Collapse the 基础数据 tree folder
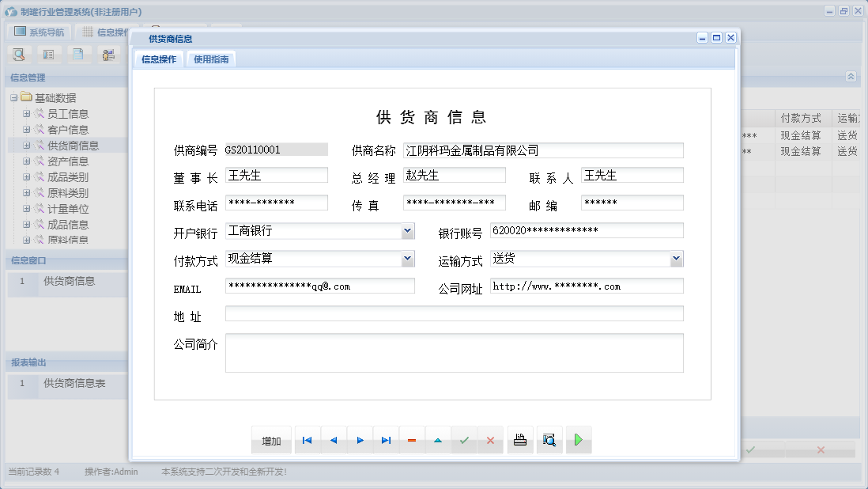The height and width of the screenshot is (489, 868). tap(14, 98)
